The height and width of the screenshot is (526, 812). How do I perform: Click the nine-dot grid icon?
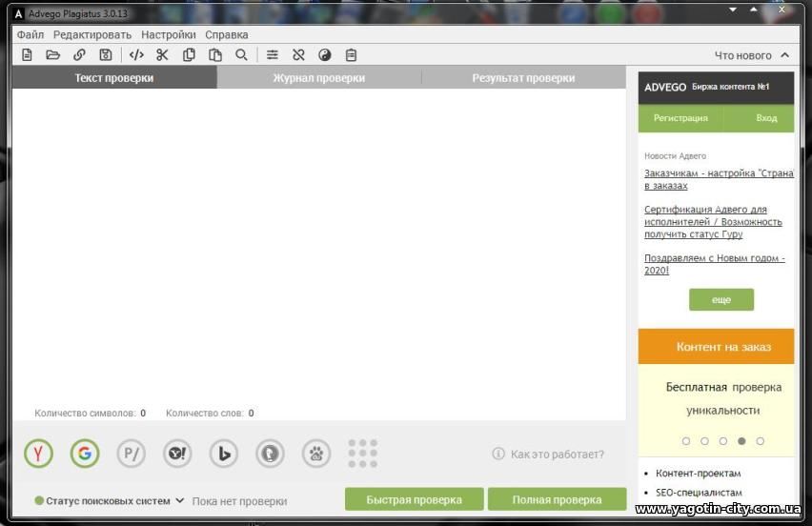[362, 454]
